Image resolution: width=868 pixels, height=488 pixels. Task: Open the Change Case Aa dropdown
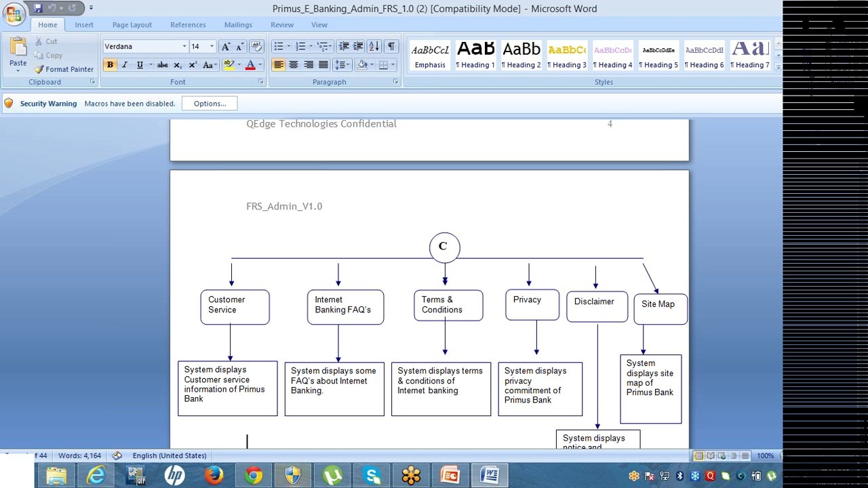[x=210, y=64]
